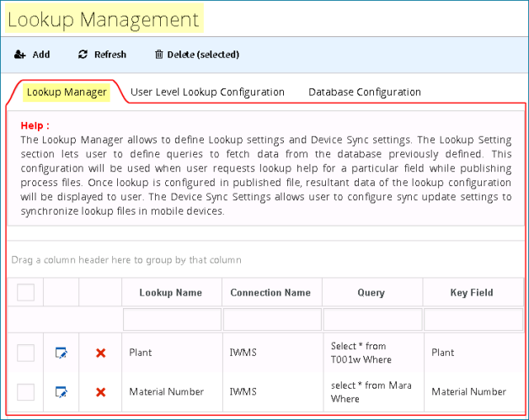
Task: Open edit icon for Material Number lookup
Action: pyautogui.click(x=61, y=392)
